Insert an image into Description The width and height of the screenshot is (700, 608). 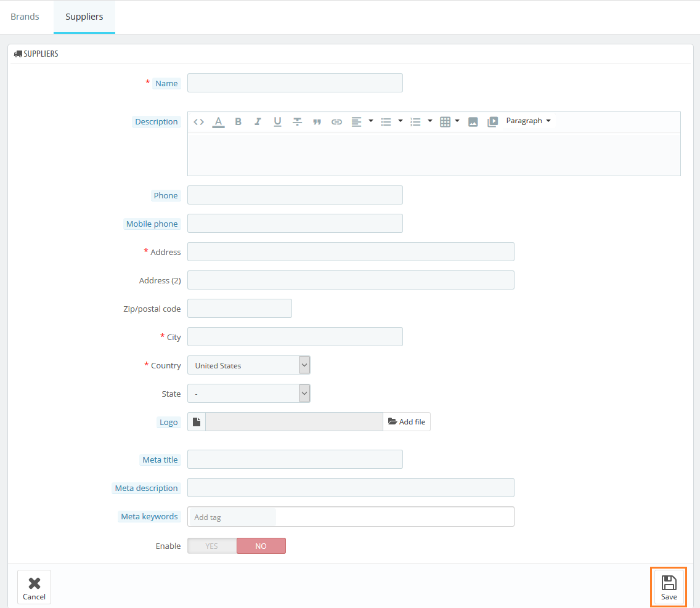point(473,122)
